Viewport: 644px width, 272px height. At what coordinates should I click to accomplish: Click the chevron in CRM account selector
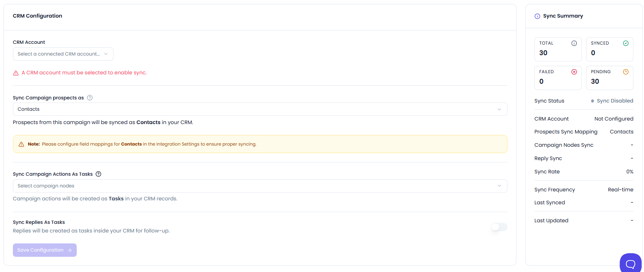(106, 54)
